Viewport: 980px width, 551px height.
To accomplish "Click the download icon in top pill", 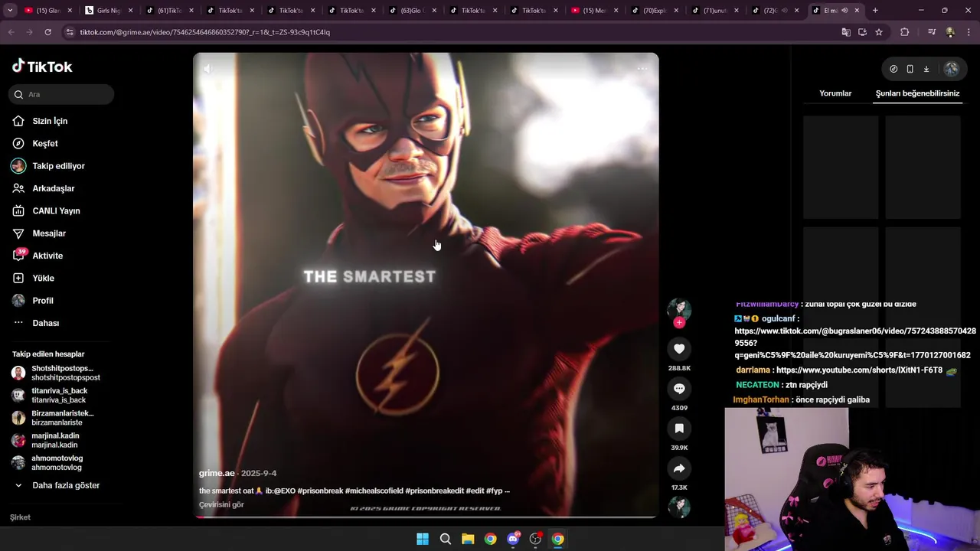I will coord(926,69).
